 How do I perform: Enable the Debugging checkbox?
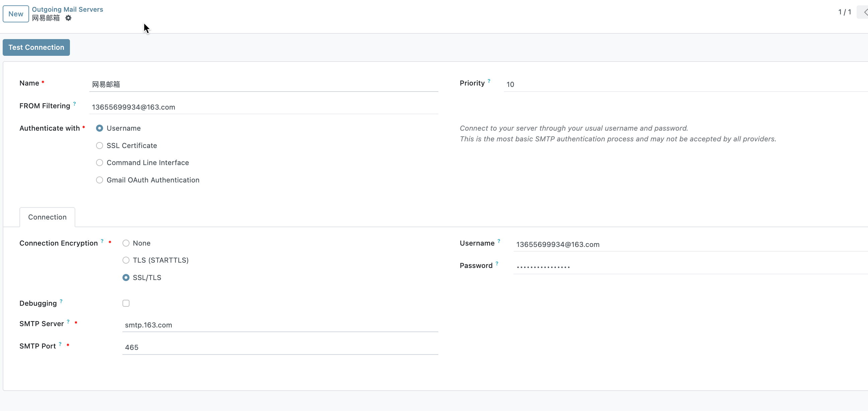[x=126, y=303]
